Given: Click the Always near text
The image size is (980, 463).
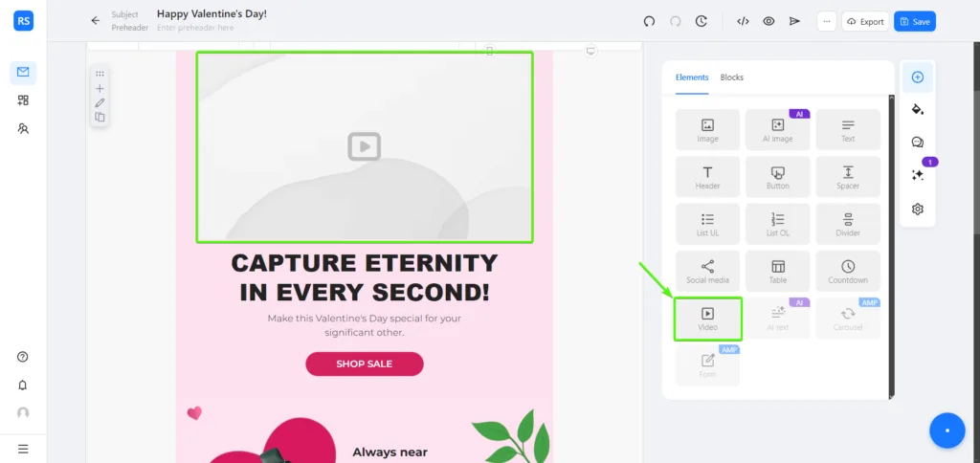Looking at the screenshot, I should click(390, 452).
